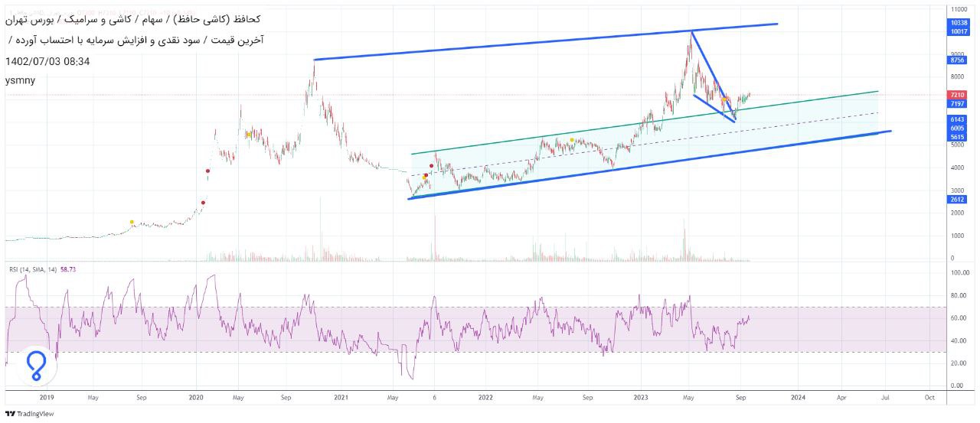Screen dimensions: 980x423
Task: Click the 2019 label on time axis
Action: click(x=47, y=398)
